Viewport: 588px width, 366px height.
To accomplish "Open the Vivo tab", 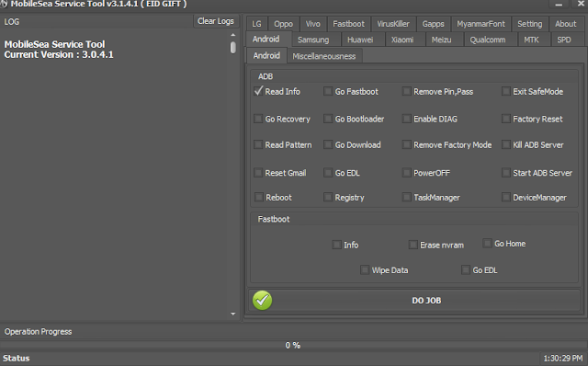I will 312,24.
